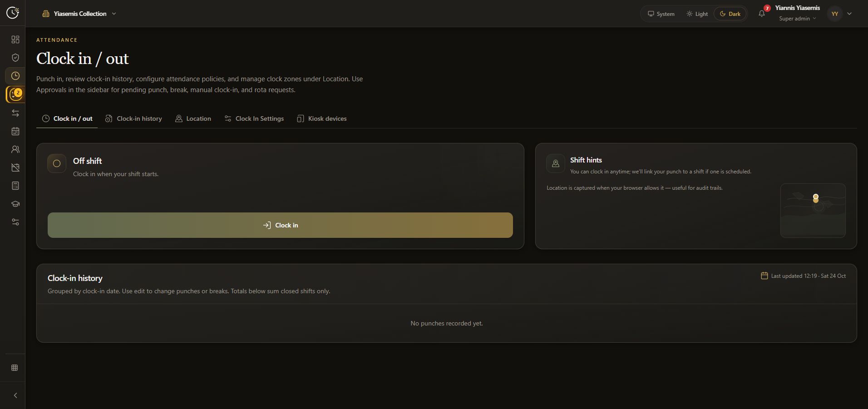
Task: Click the 'Yiannis Yiasemis' user name
Action: point(798,8)
